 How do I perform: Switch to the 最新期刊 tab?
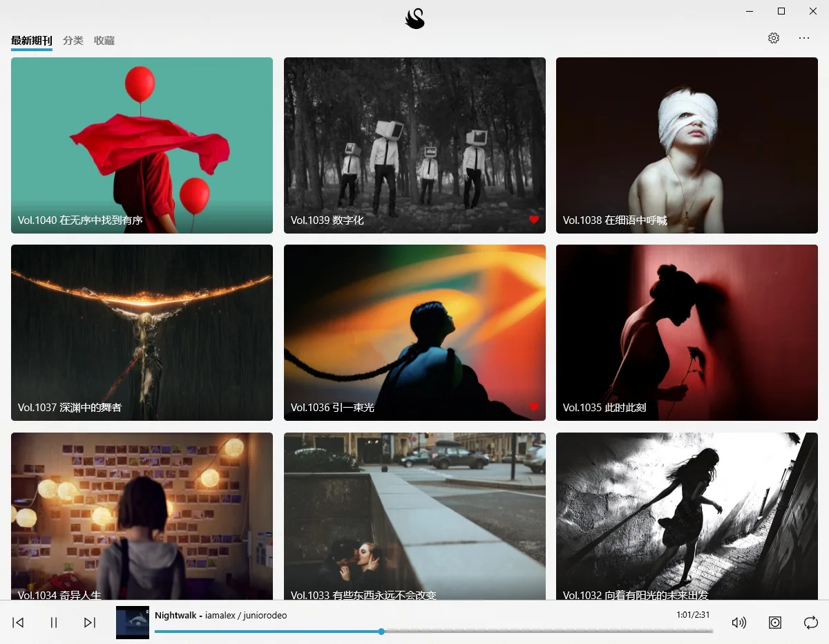coord(32,41)
